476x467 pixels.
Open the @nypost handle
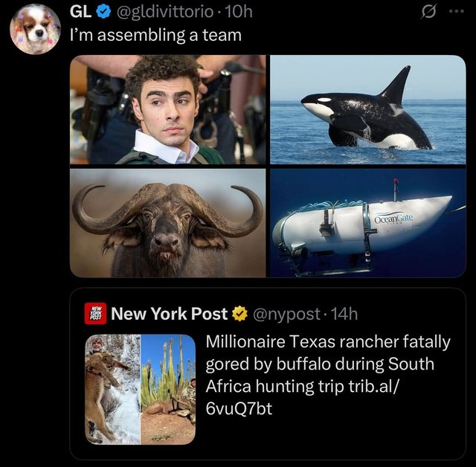click(286, 314)
